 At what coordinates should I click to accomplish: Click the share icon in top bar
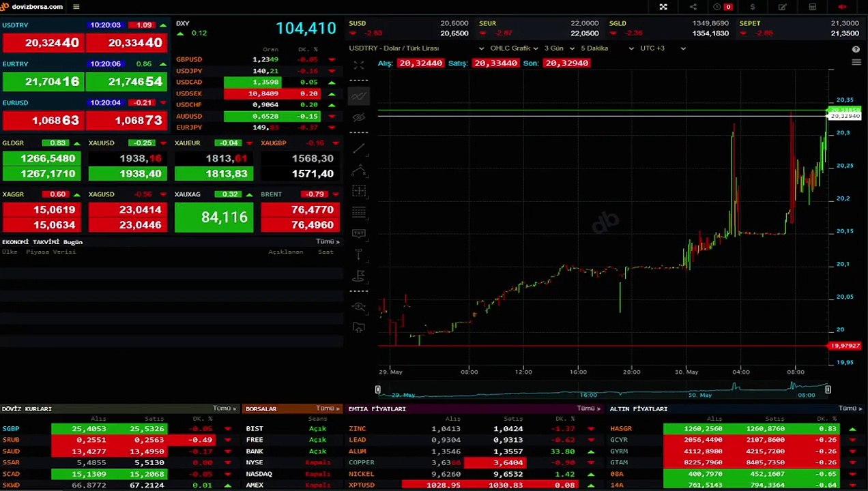693,7
